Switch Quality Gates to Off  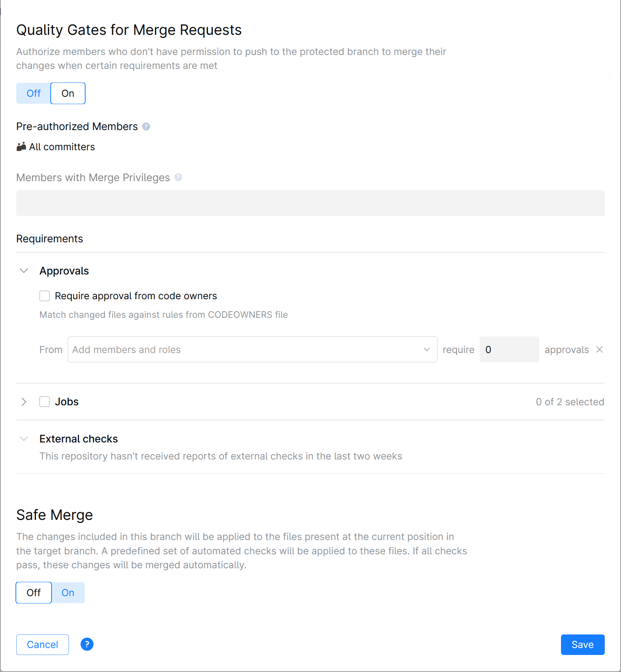tap(34, 93)
